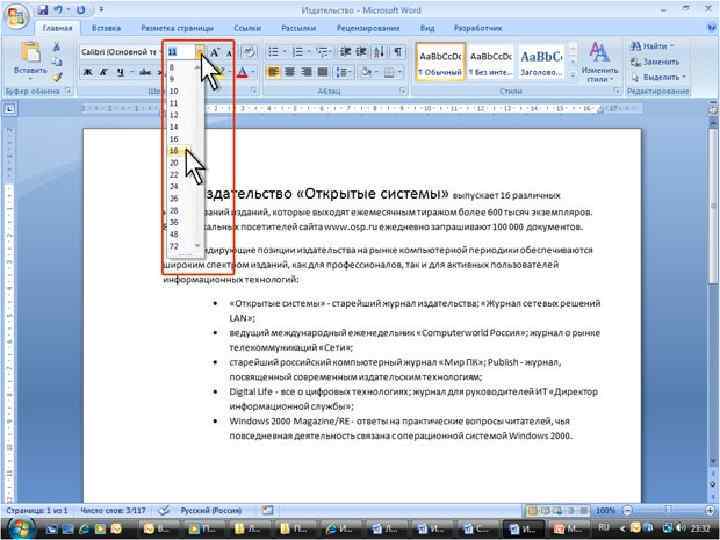
Task: Switch to the Вид (View) tab
Action: tap(427, 28)
